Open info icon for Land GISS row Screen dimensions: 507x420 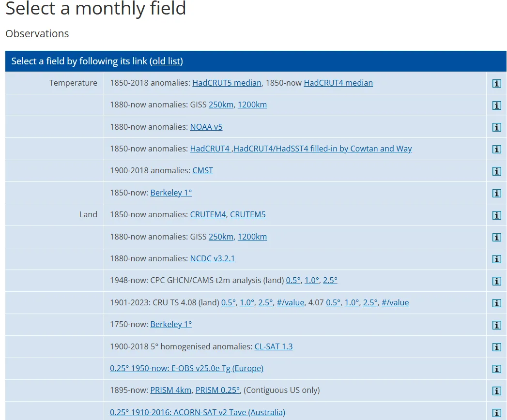(x=497, y=237)
